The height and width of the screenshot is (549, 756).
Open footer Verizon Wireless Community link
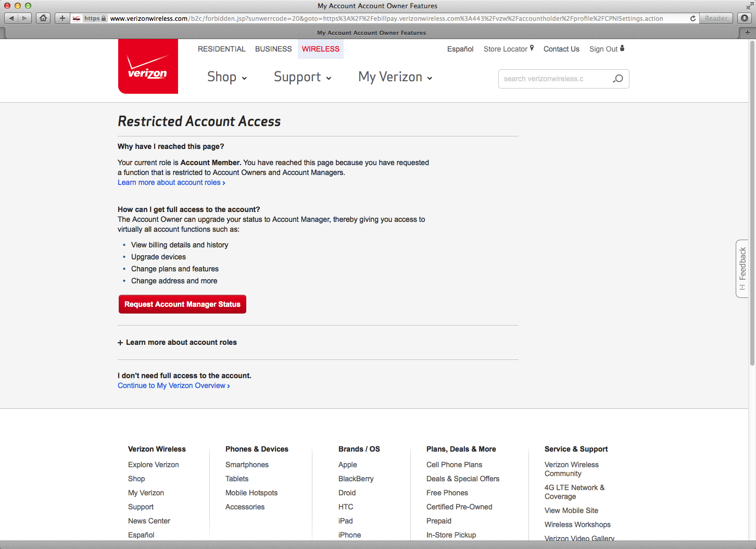[x=572, y=469]
